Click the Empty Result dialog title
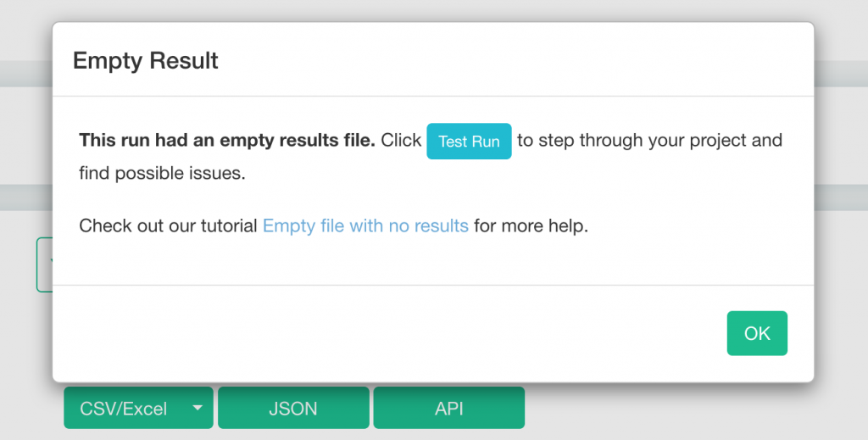The image size is (868, 440). coord(146,61)
